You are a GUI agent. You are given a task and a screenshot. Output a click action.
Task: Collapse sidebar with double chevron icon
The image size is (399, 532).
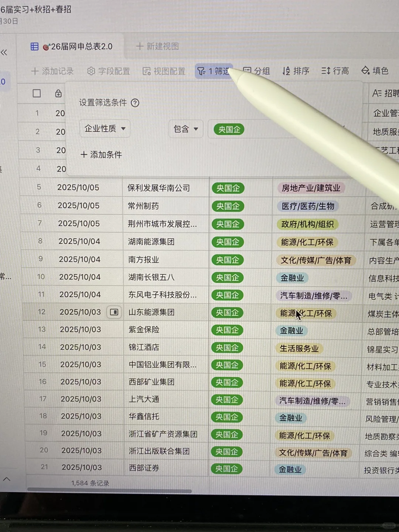click(x=4, y=52)
